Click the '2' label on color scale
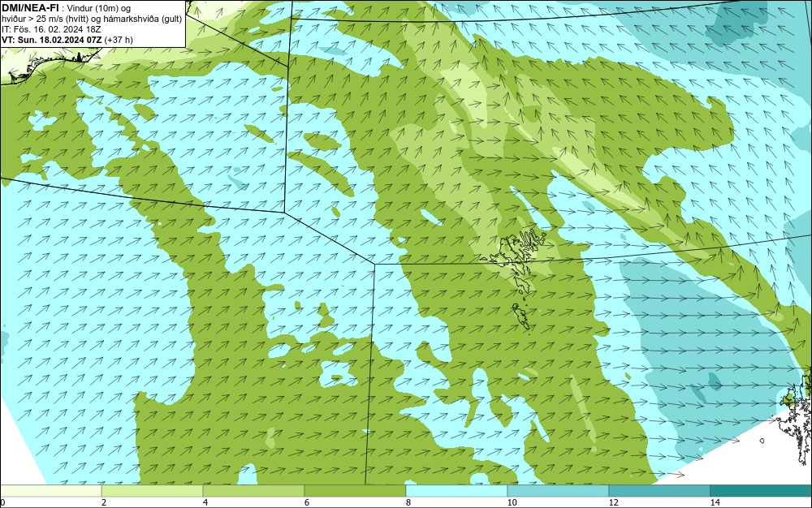Image resolution: width=812 pixels, height=508 pixels. [104, 503]
